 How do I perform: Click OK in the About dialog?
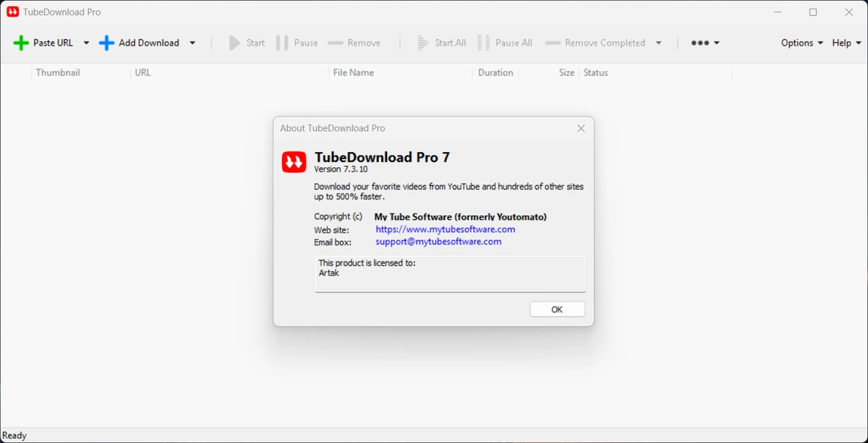tap(557, 309)
